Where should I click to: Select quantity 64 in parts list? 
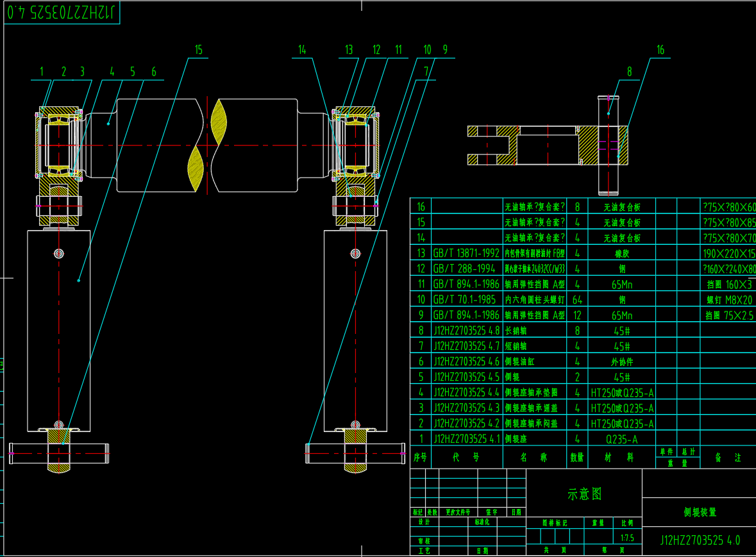click(577, 299)
